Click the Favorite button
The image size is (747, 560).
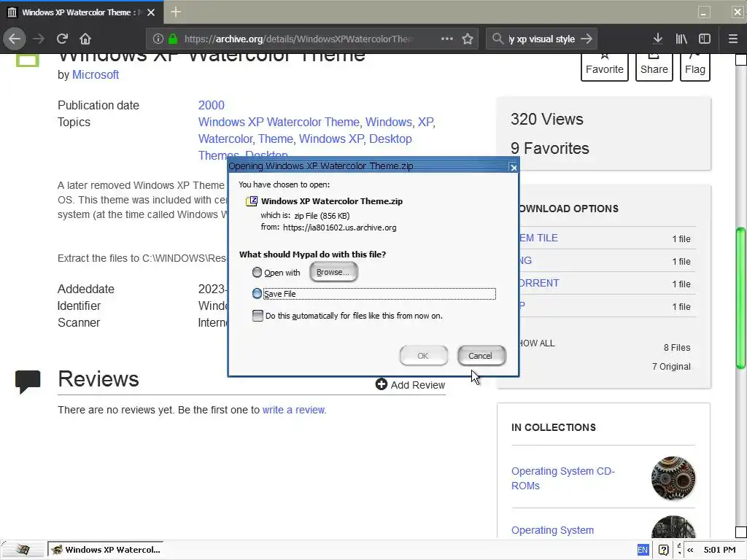coord(605,66)
